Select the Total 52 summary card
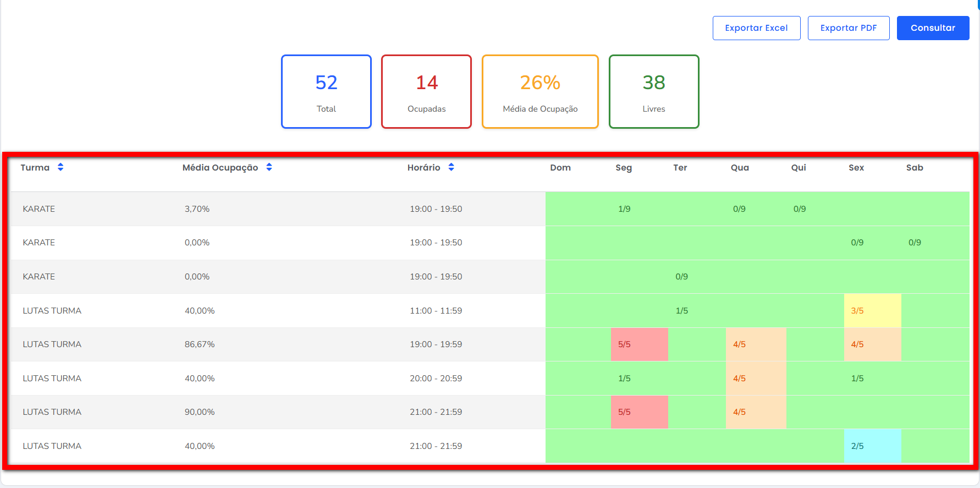 (x=326, y=92)
